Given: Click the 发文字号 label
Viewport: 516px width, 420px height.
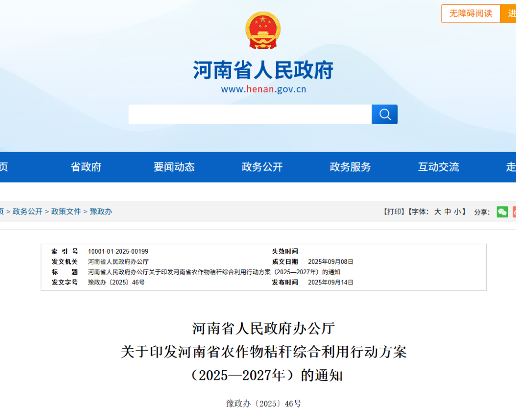Looking at the screenshot, I should [x=64, y=282].
